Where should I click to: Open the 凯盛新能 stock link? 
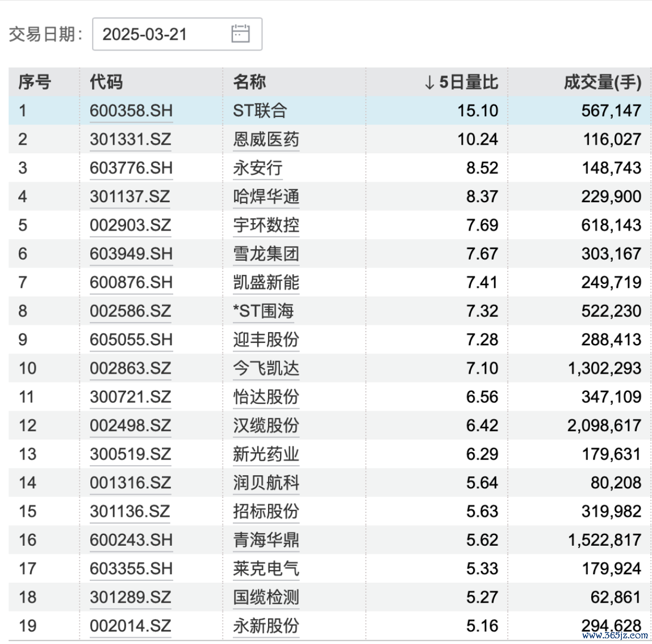click(x=266, y=282)
